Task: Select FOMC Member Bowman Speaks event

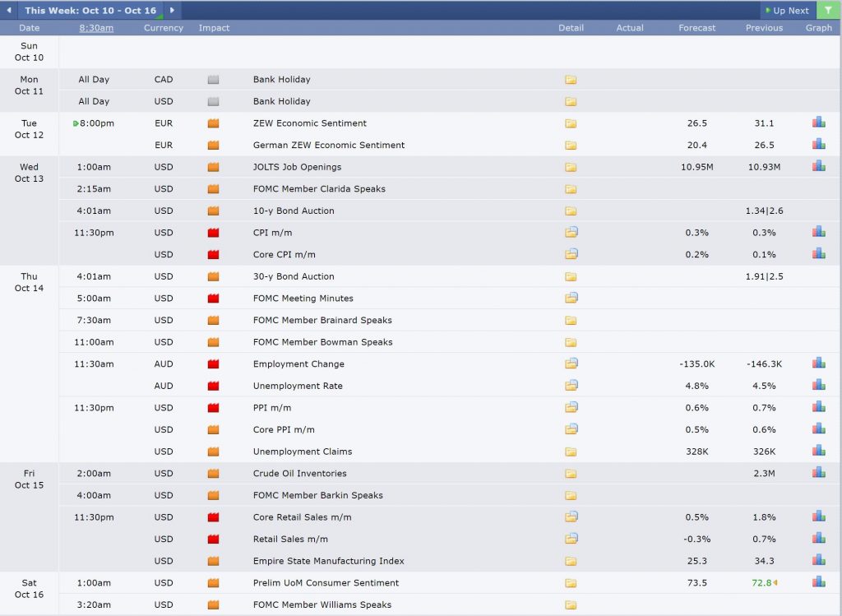Action: click(322, 342)
